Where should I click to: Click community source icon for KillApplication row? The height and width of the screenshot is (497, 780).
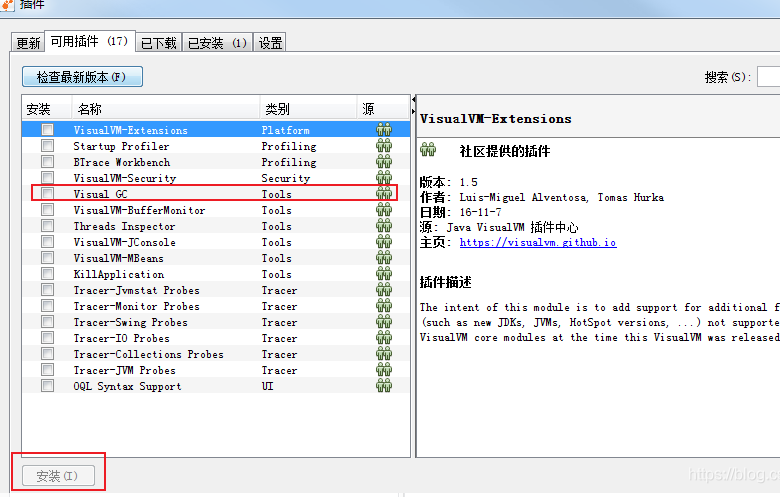click(384, 274)
